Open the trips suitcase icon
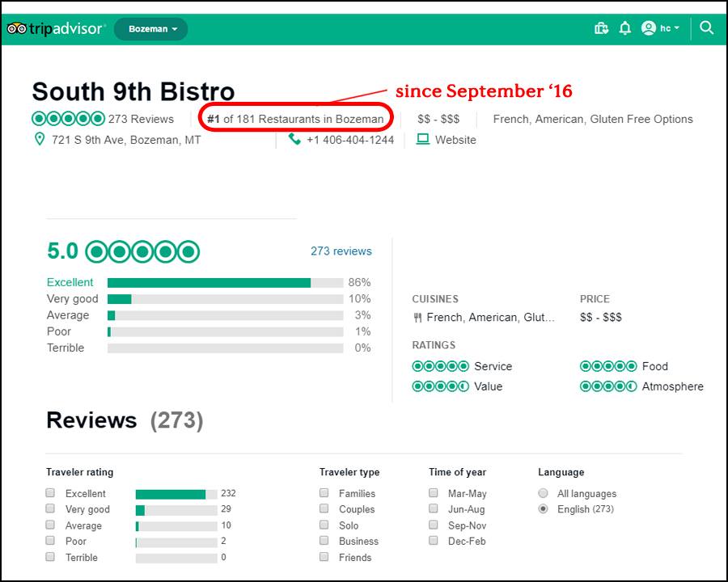 point(601,28)
